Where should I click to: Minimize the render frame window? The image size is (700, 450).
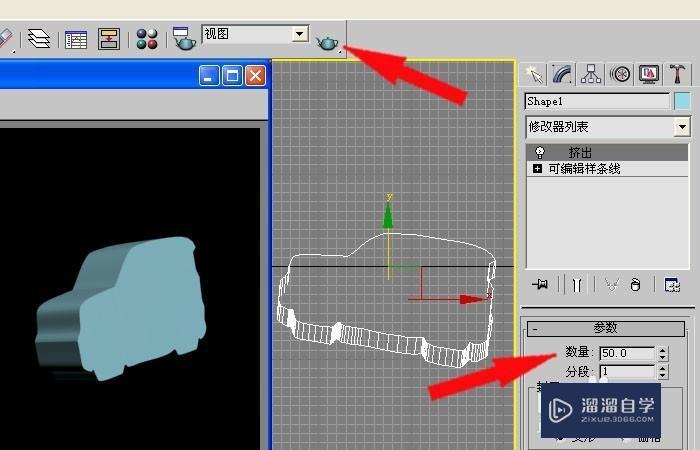[209, 75]
